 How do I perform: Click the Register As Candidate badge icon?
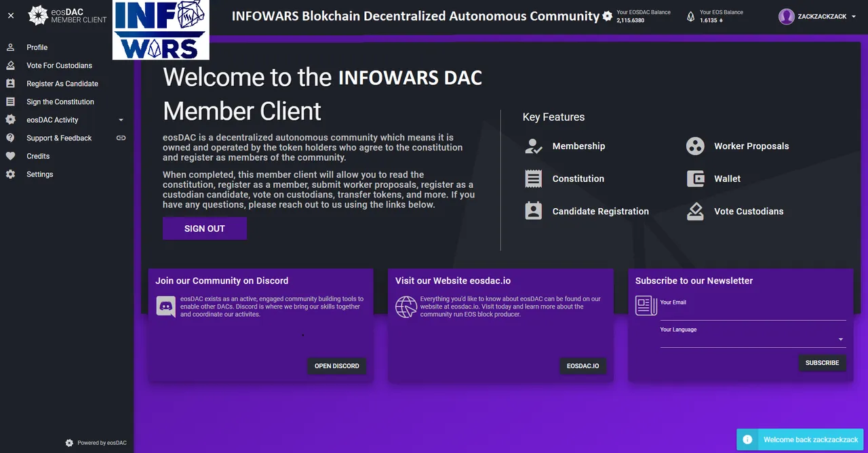pos(10,83)
